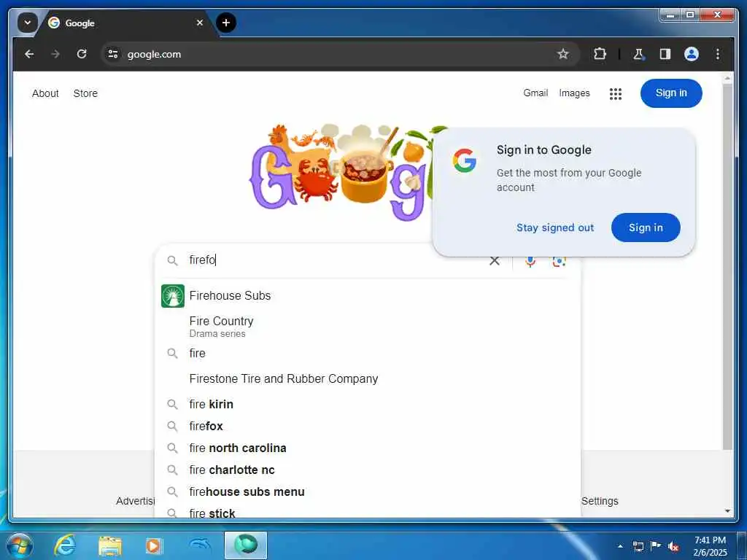The height and width of the screenshot is (560, 747).
Task: Launch Internet Explorer from taskbar
Action: click(x=65, y=545)
